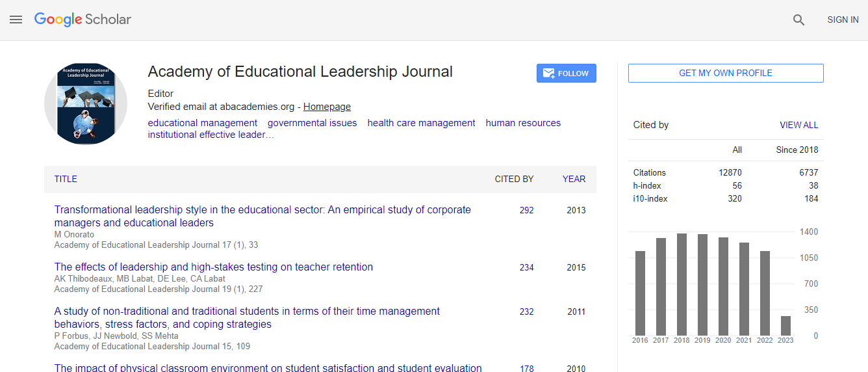This screenshot has height=372, width=868.
Task: Select human resources interest tag
Action: (x=523, y=123)
